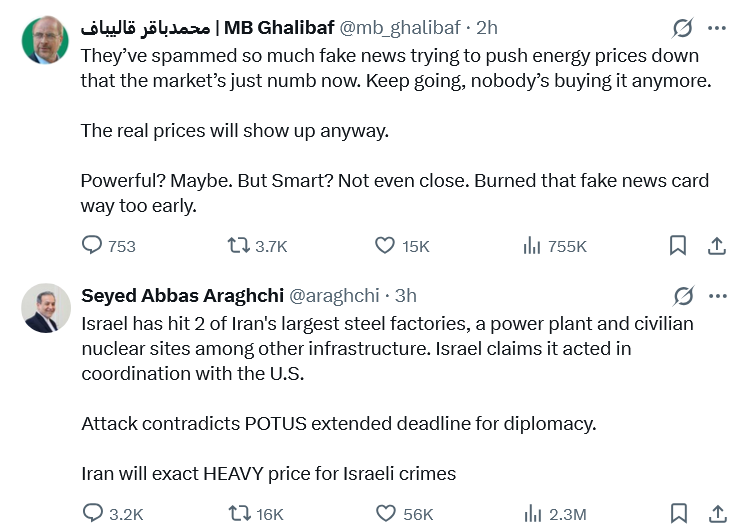
Task: Reply to the Araghchi tweet
Action: [92, 513]
